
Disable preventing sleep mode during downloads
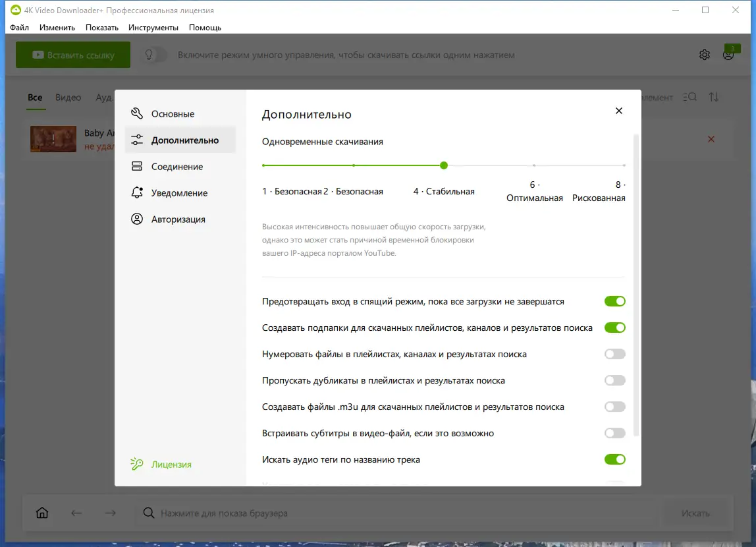(614, 301)
